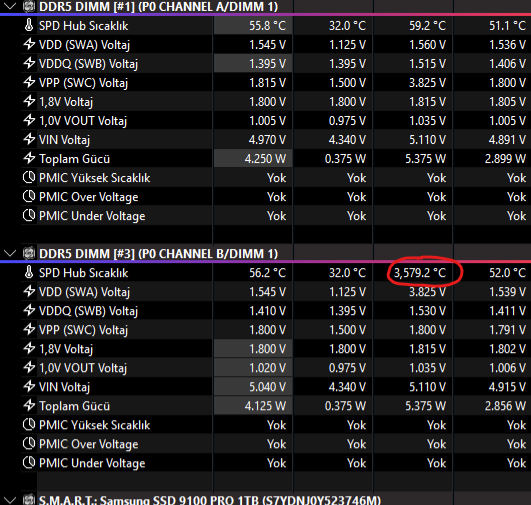Click the lightning icon beside DIMM #3 VIN Voltaj

[29, 386]
